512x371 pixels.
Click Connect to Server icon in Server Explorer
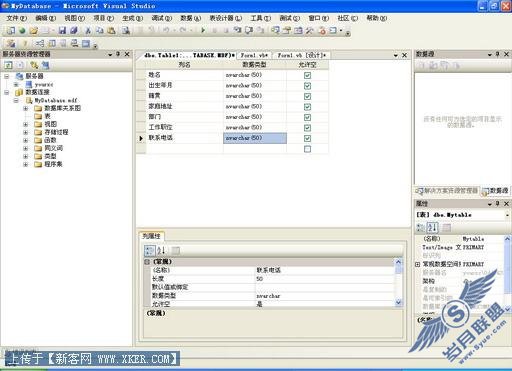click(x=45, y=65)
